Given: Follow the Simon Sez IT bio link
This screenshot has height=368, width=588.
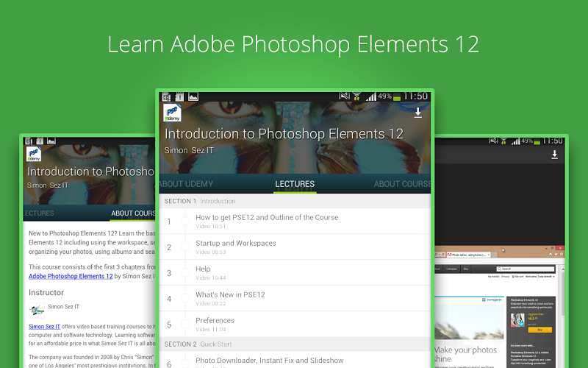Looking at the screenshot, I should coord(44,327).
